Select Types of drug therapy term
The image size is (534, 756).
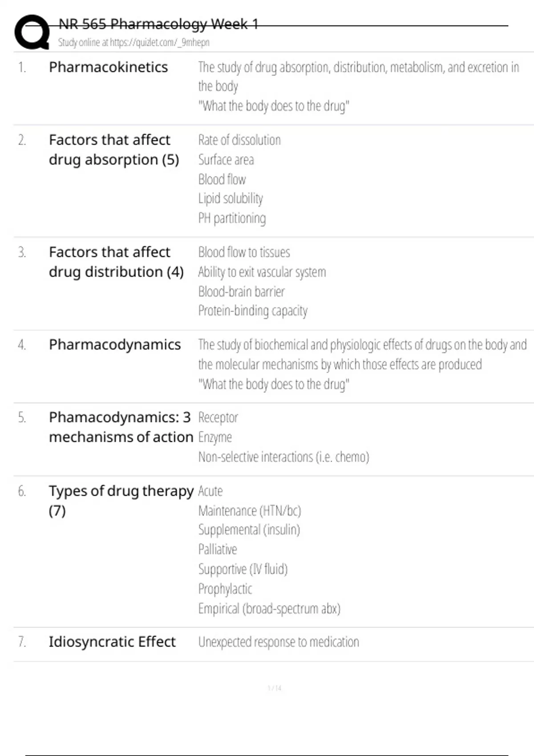[121, 501]
